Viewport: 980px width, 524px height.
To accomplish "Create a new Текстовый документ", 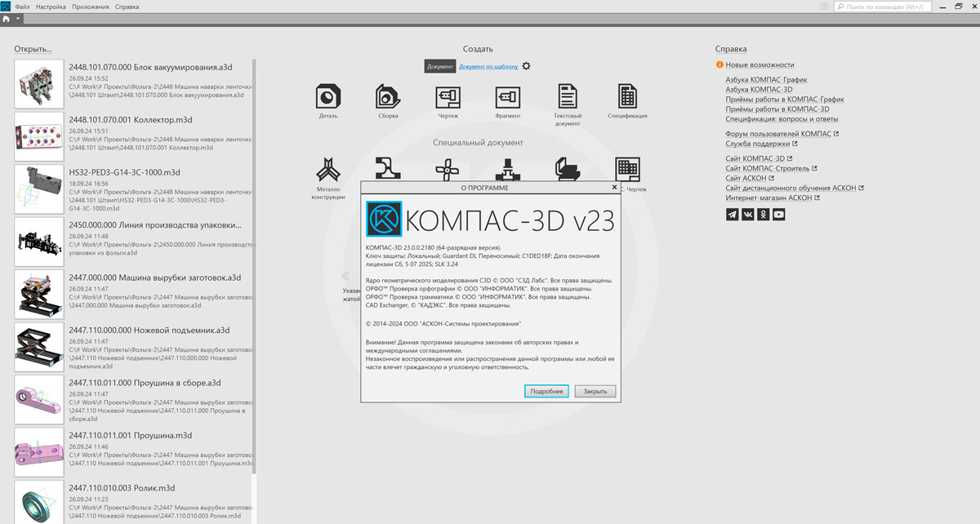I will tap(568, 96).
